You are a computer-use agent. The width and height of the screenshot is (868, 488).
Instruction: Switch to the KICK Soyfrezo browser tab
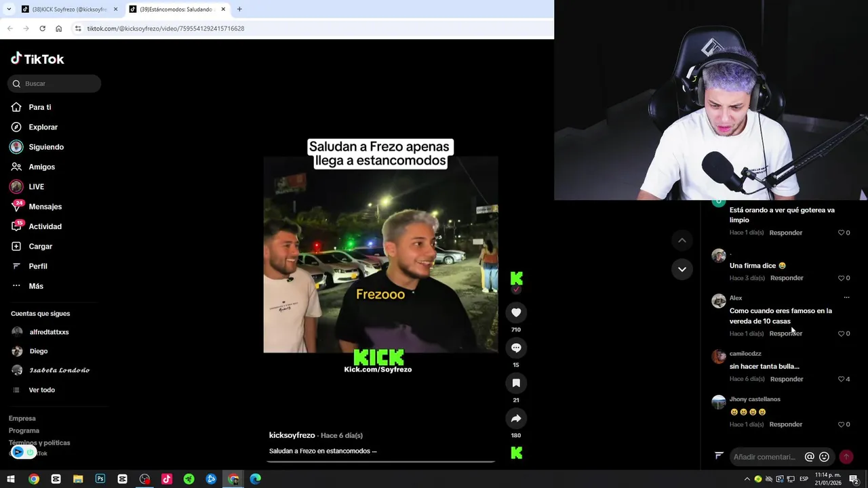pyautogui.click(x=71, y=9)
